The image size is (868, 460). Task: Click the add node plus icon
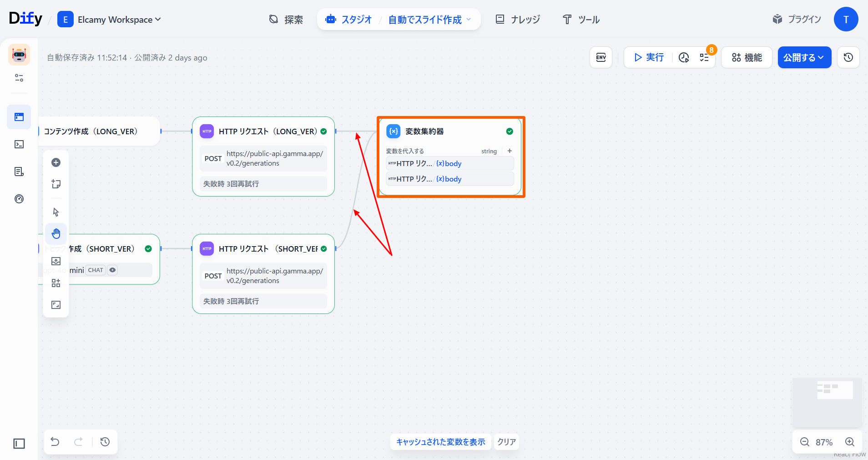56,162
